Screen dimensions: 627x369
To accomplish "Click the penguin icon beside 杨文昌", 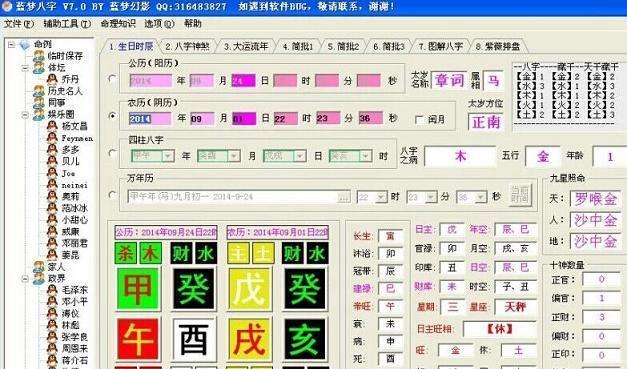I will tap(52, 126).
